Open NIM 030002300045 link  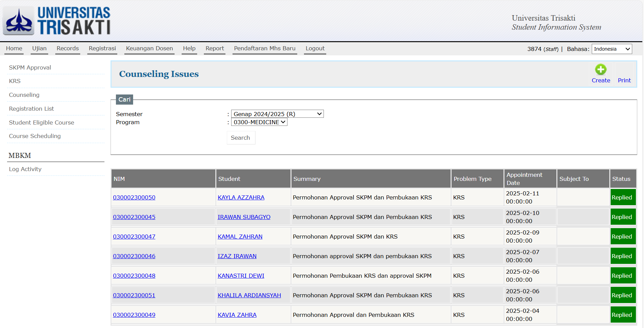tap(134, 217)
